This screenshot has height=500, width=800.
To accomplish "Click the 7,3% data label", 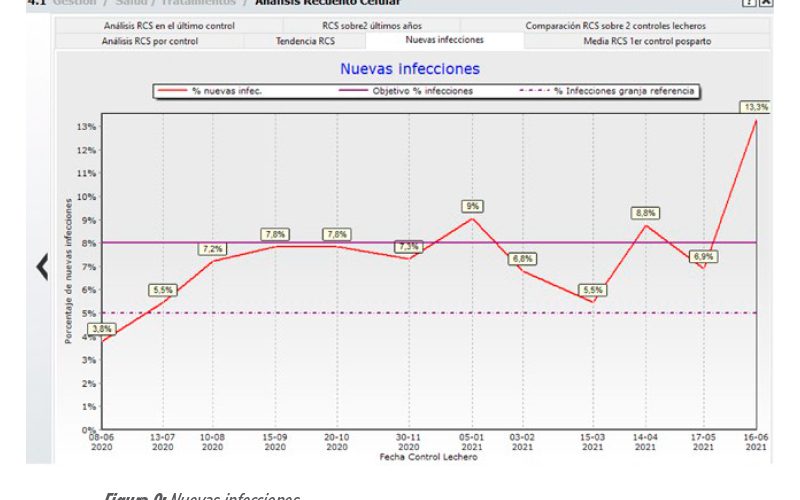I will pyautogui.click(x=409, y=247).
